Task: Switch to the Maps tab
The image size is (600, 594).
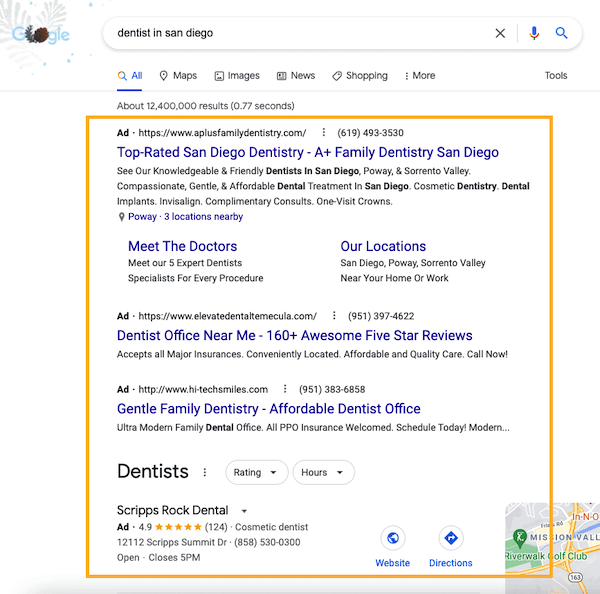Action: pyautogui.click(x=178, y=76)
